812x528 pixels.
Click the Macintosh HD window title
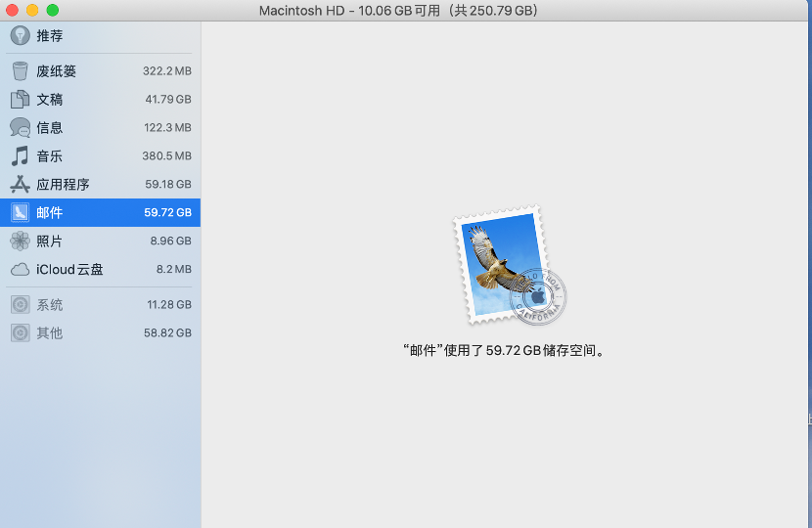point(398,11)
